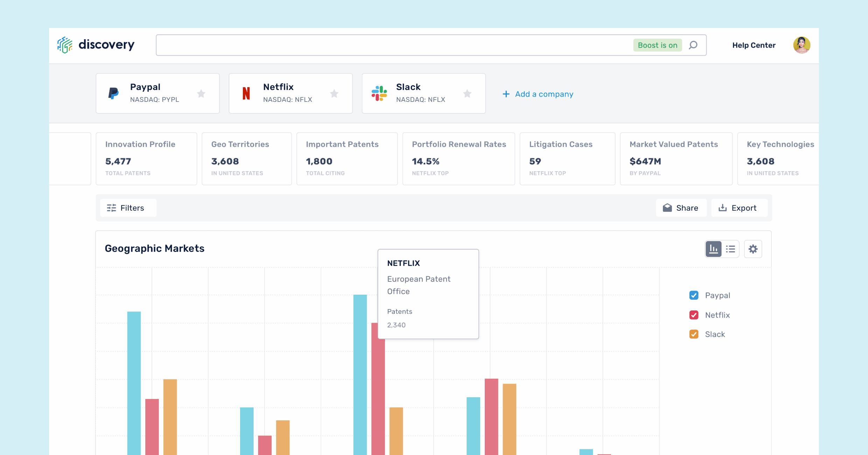Open user profile avatar

click(801, 45)
